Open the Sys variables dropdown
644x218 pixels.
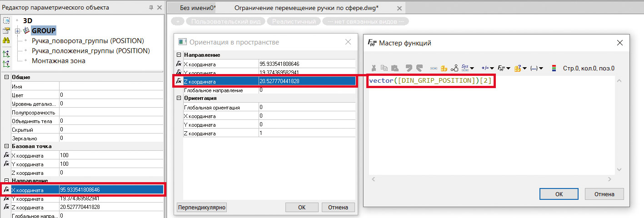pyautogui.click(x=468, y=68)
